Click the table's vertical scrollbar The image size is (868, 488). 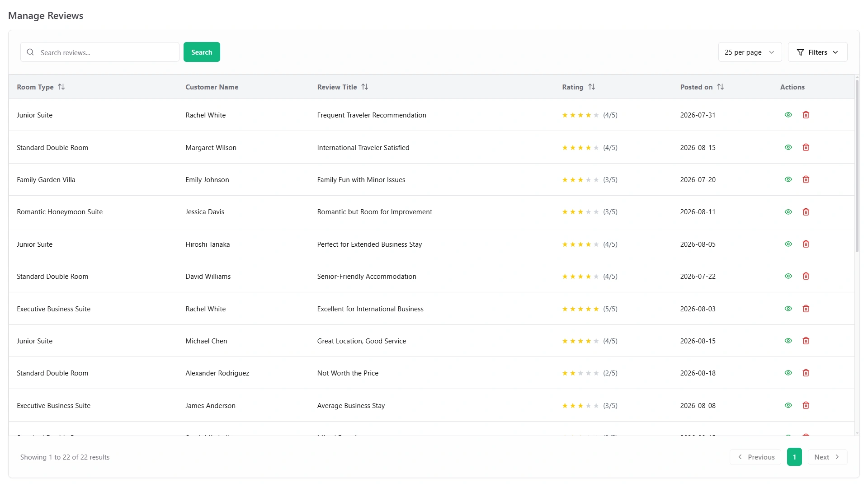click(x=857, y=167)
